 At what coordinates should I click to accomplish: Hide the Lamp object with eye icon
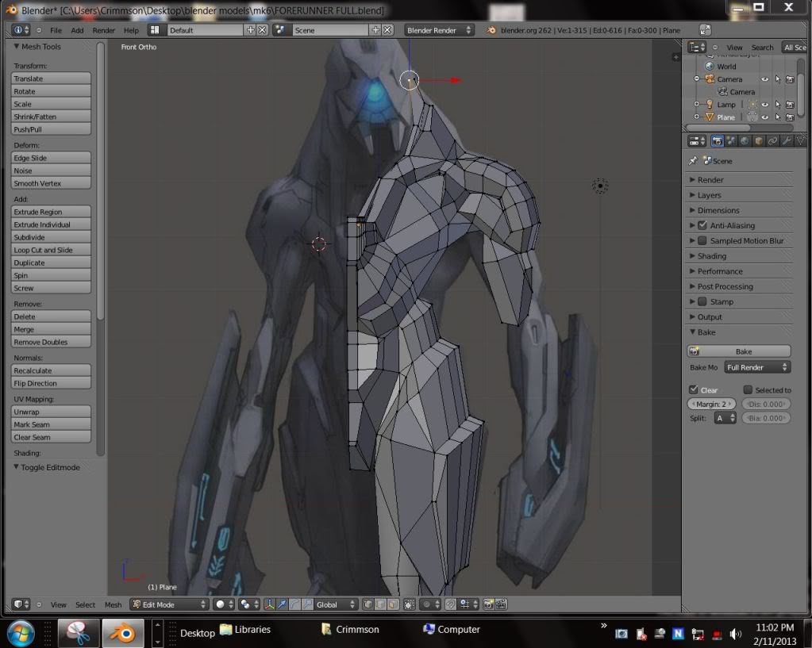tap(765, 105)
